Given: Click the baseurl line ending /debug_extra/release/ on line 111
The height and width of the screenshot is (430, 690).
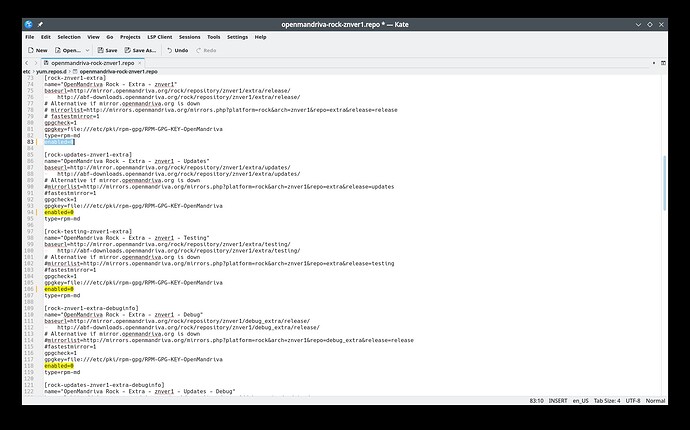Looking at the screenshot, I should (177, 321).
